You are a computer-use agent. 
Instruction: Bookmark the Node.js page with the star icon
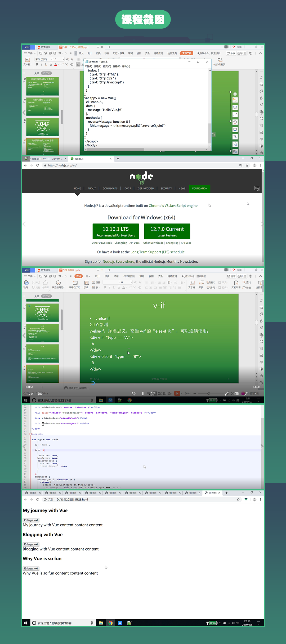(x=247, y=165)
